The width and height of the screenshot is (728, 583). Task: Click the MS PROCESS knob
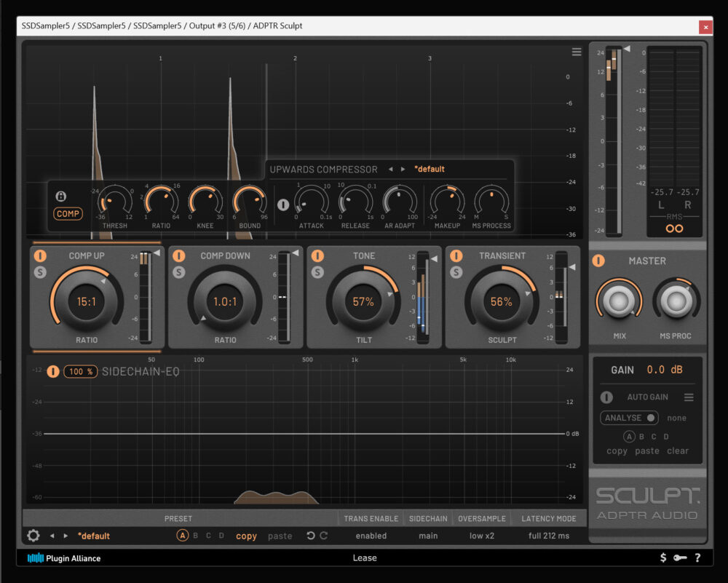(x=491, y=202)
